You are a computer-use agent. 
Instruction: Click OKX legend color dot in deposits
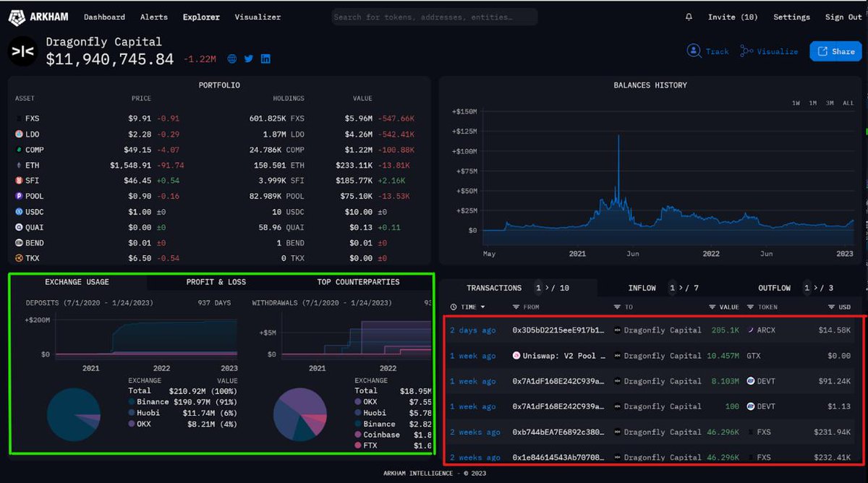click(x=132, y=424)
